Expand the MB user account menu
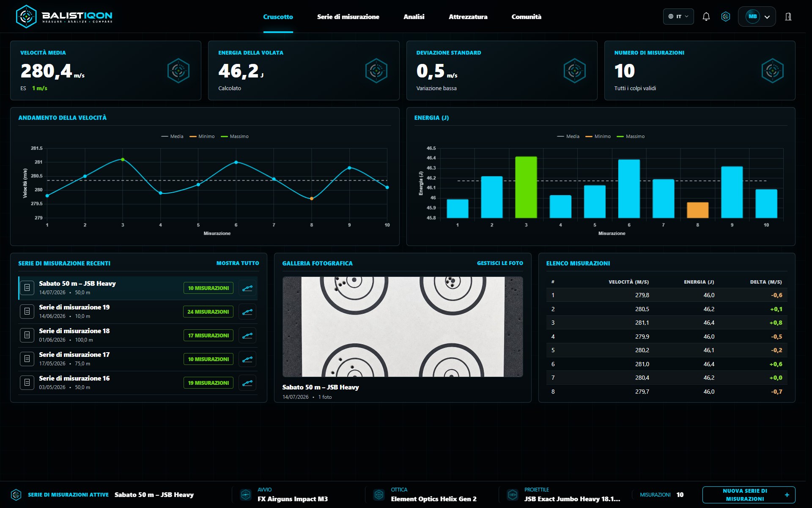 (x=757, y=17)
